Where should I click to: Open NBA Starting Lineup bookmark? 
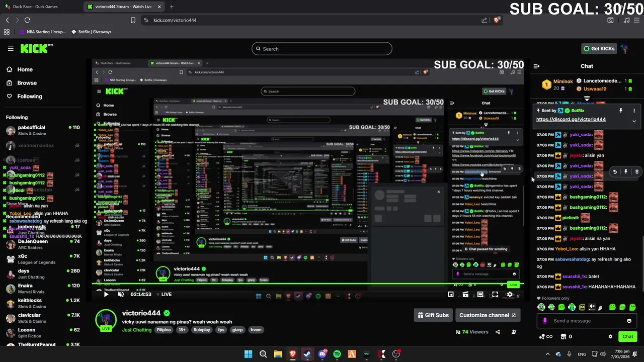pos(42,32)
